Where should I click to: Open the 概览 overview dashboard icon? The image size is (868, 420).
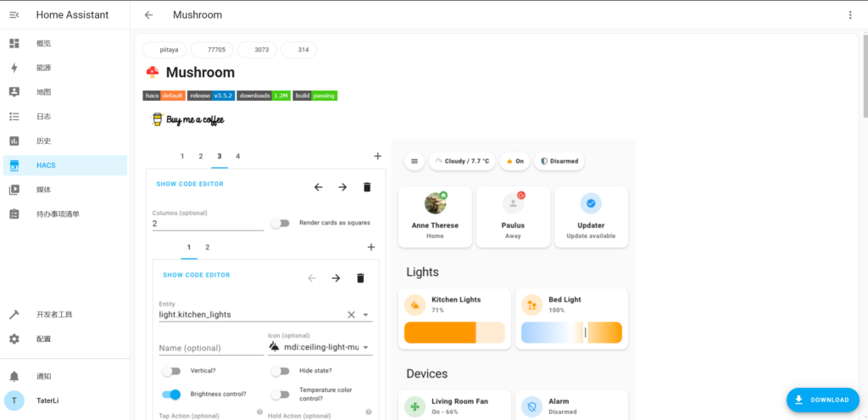coord(14,43)
